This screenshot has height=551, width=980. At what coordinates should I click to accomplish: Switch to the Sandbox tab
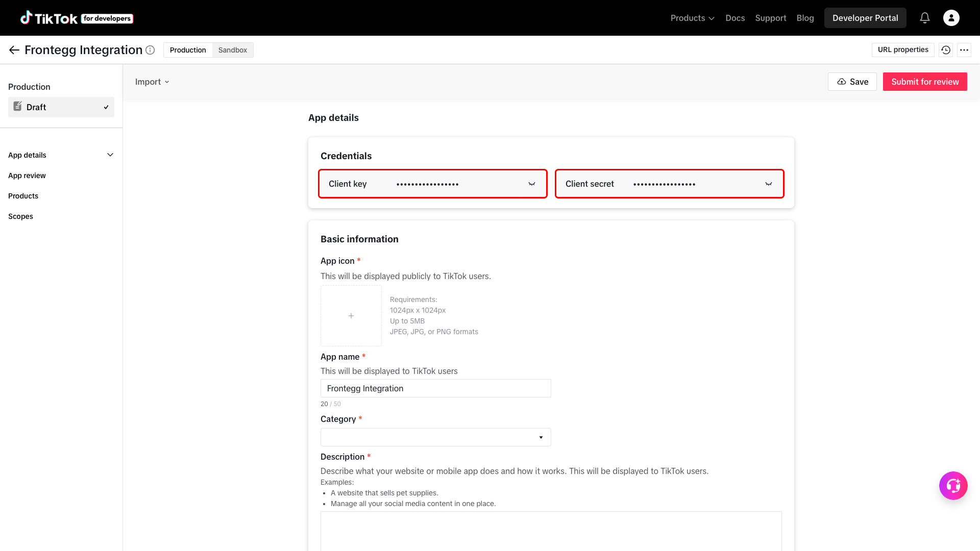point(233,50)
